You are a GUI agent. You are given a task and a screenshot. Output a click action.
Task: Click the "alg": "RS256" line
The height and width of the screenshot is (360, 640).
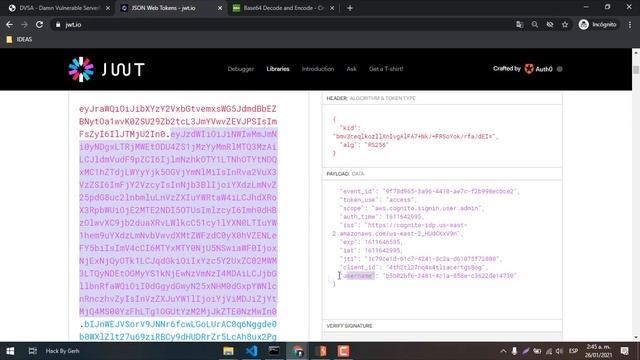(x=364, y=145)
